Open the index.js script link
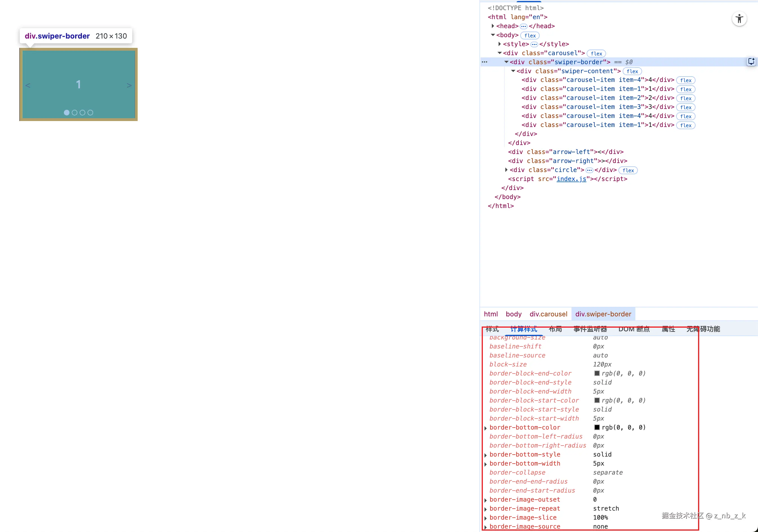Screen dimensions: 758x532 coord(571,179)
